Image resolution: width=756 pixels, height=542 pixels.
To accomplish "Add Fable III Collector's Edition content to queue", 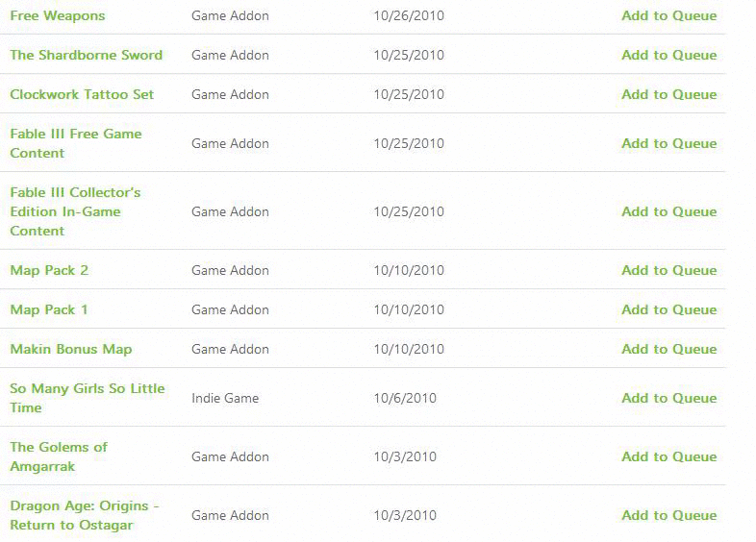I will coord(668,211).
